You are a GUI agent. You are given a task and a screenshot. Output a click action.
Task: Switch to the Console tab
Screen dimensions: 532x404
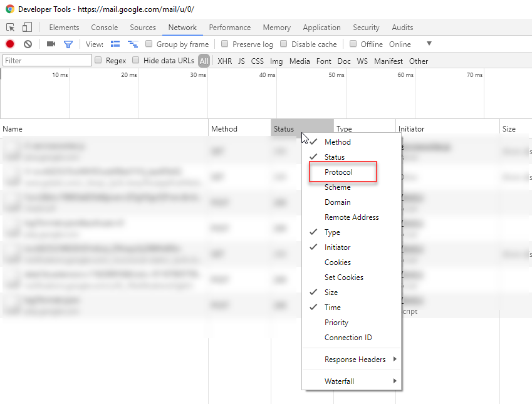[104, 28]
